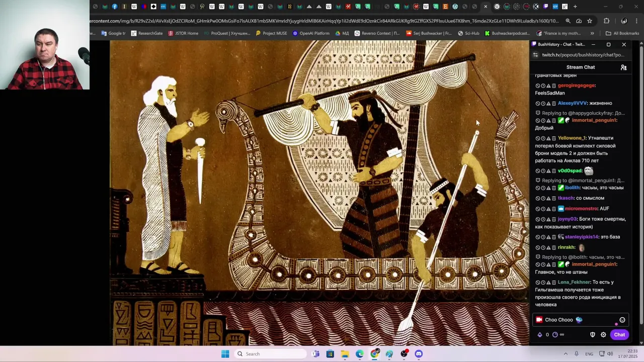This screenshot has width=644, height=362.
Task: Click the browser address bar URL
Action: 325,21
